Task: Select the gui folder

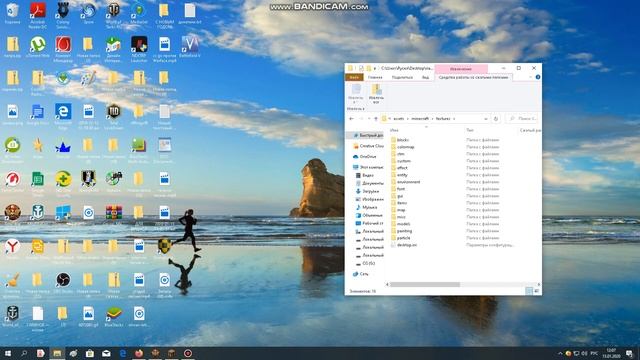Action: tap(397, 196)
